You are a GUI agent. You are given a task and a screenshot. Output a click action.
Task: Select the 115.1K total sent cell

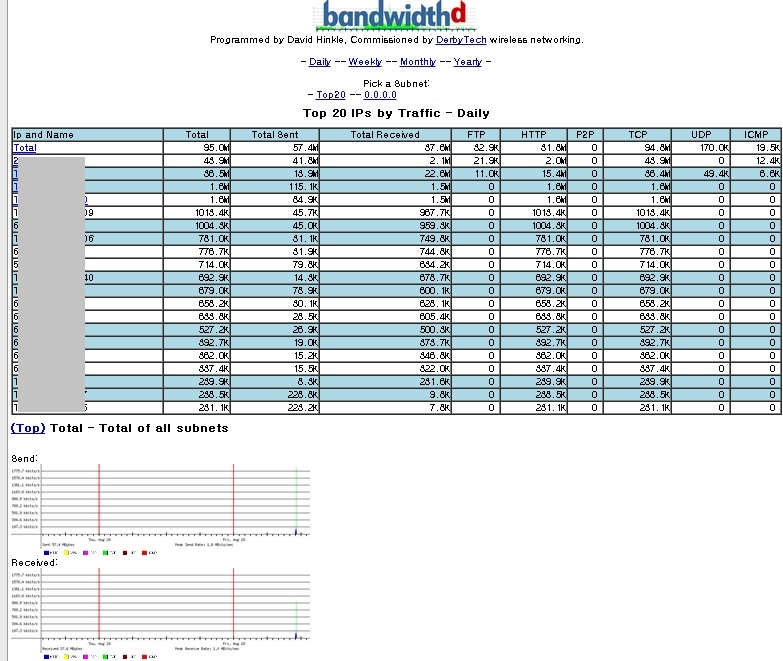[275, 187]
